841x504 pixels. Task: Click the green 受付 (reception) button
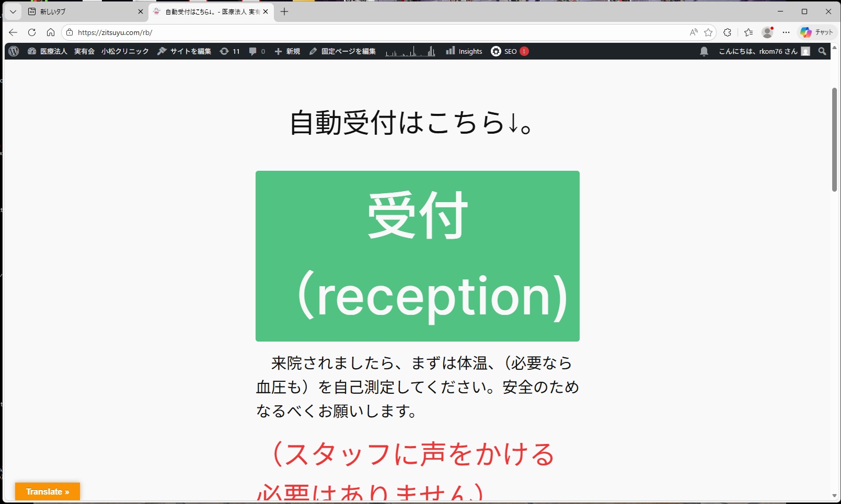[x=417, y=256]
